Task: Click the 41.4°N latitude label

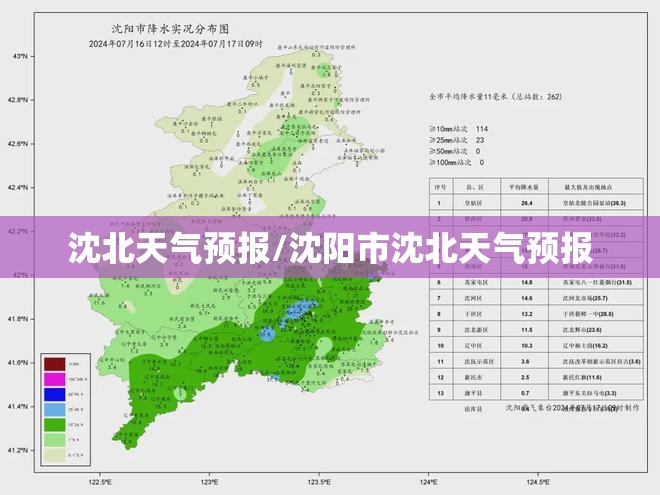Action: tap(17, 406)
